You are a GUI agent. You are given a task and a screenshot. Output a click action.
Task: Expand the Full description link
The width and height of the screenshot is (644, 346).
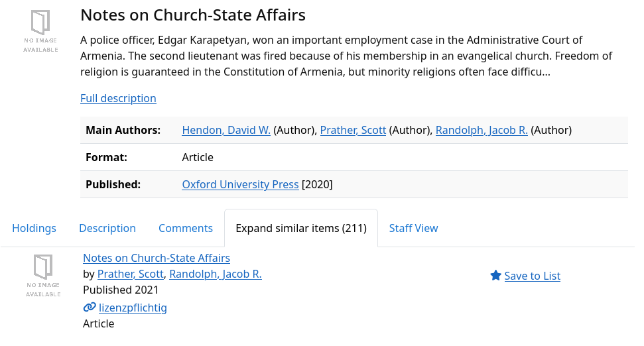[x=118, y=98]
